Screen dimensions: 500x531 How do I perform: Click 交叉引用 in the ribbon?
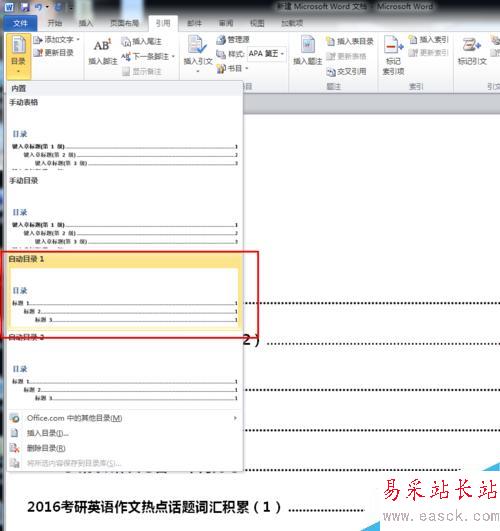point(346,71)
